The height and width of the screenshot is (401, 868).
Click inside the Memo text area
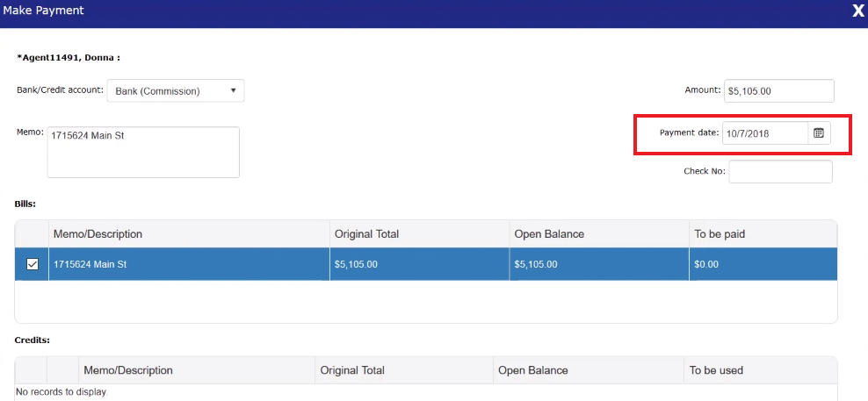point(143,152)
